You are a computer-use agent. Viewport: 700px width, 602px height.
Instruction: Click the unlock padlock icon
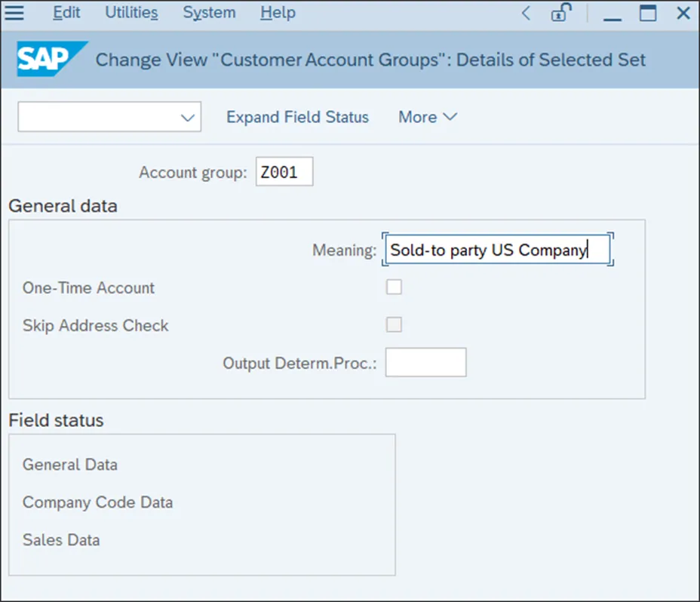click(560, 13)
